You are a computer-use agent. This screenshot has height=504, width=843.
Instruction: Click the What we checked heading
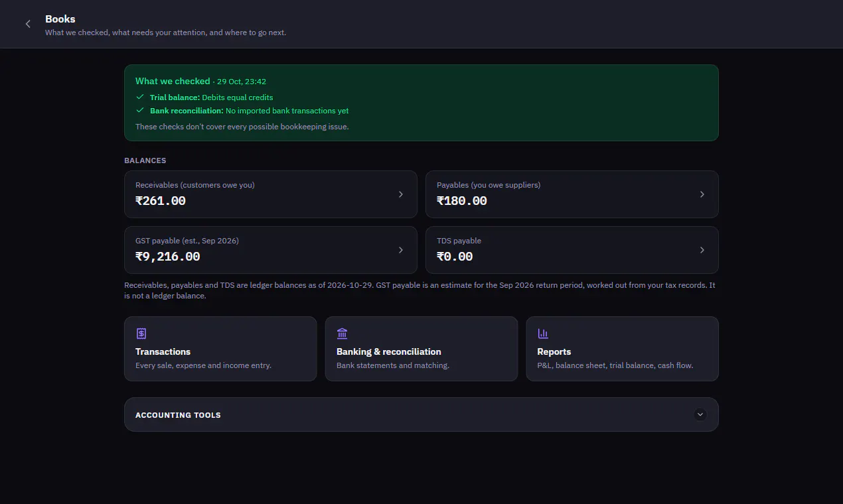pos(173,81)
